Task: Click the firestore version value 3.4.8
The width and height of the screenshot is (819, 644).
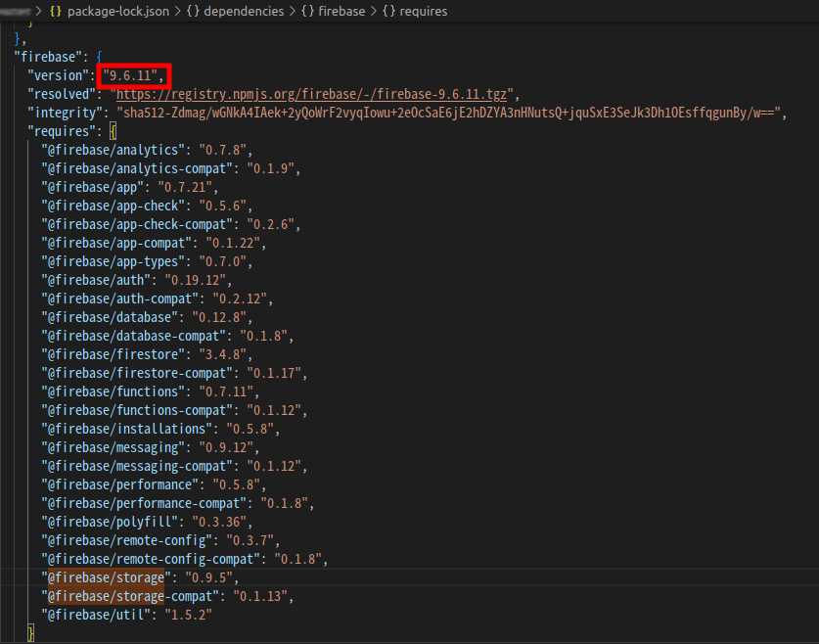Action: [222, 355]
